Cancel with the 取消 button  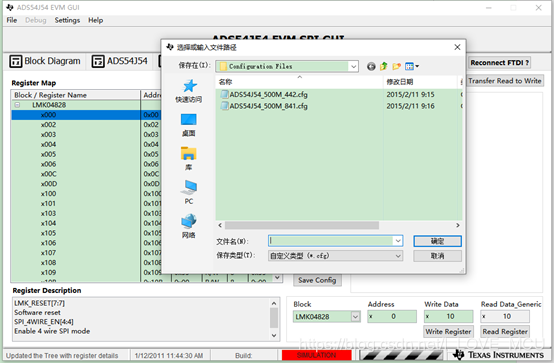(437, 256)
